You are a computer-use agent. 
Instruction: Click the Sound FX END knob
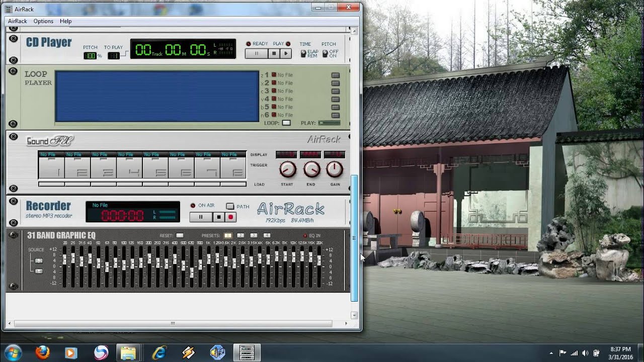311,169
